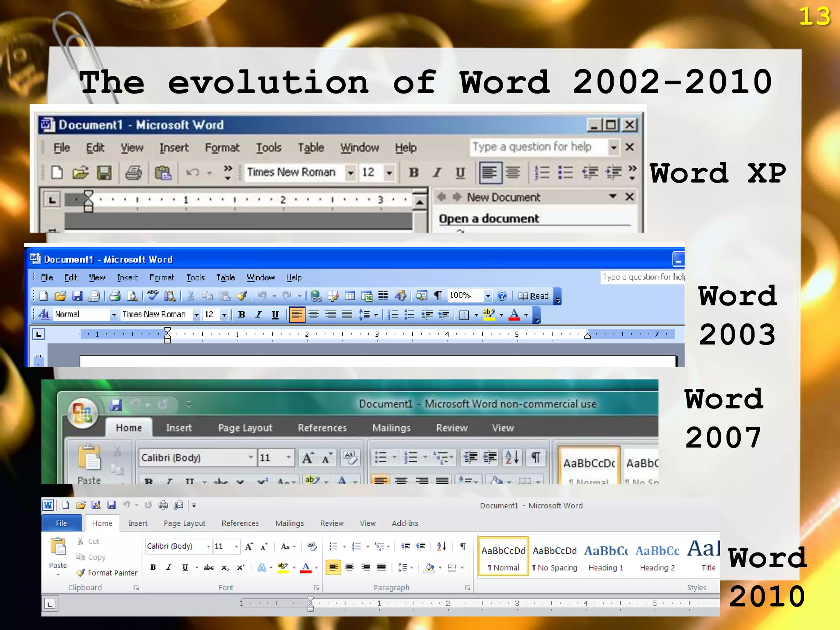Click the Text Effects glowing A icon in Word 2010

[x=261, y=567]
